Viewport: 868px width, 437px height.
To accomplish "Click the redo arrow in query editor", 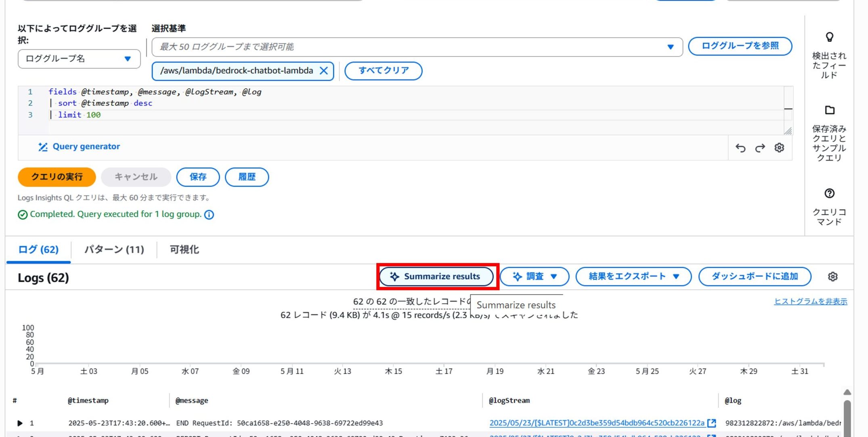I will 760,148.
